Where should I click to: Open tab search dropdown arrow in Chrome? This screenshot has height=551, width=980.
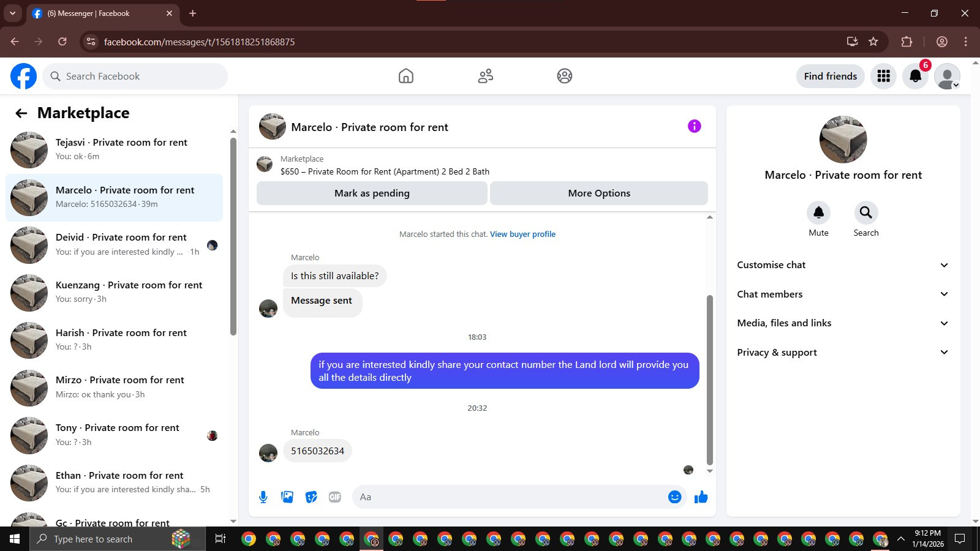(12, 13)
